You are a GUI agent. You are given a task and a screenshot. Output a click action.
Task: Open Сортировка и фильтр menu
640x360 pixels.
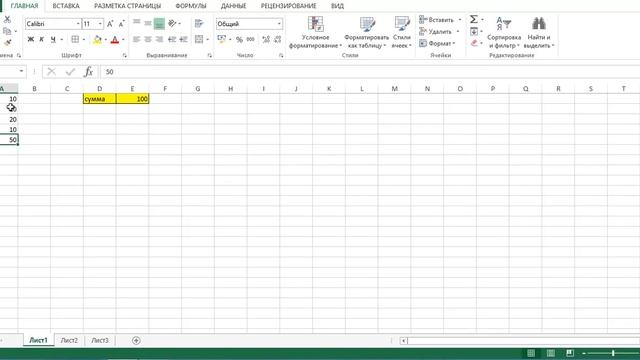[504, 33]
